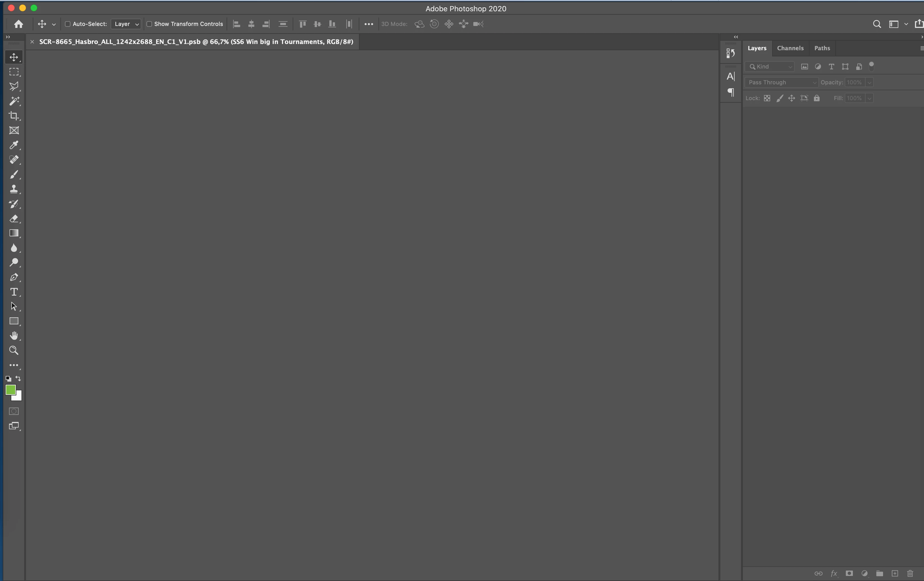The height and width of the screenshot is (581, 924).
Task: Click the Home screen icon
Action: click(x=18, y=24)
